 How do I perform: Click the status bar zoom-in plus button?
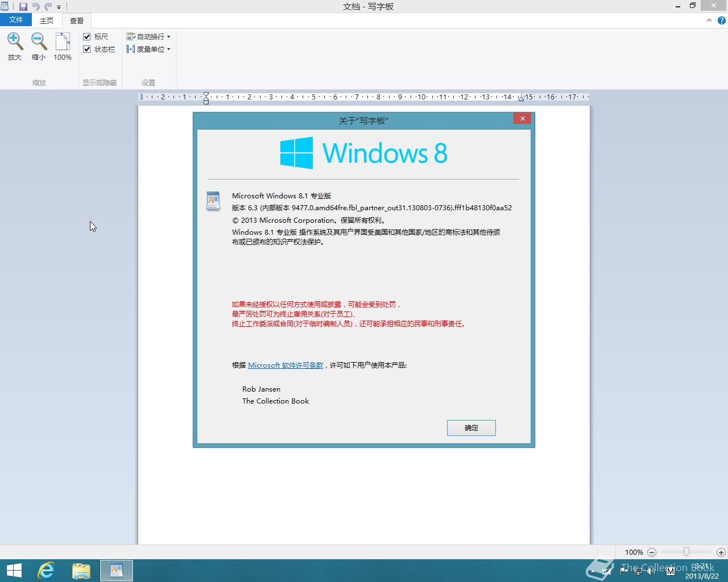click(721, 552)
